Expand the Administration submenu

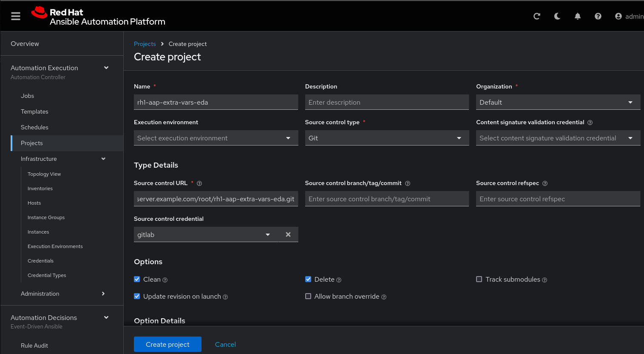(x=103, y=294)
